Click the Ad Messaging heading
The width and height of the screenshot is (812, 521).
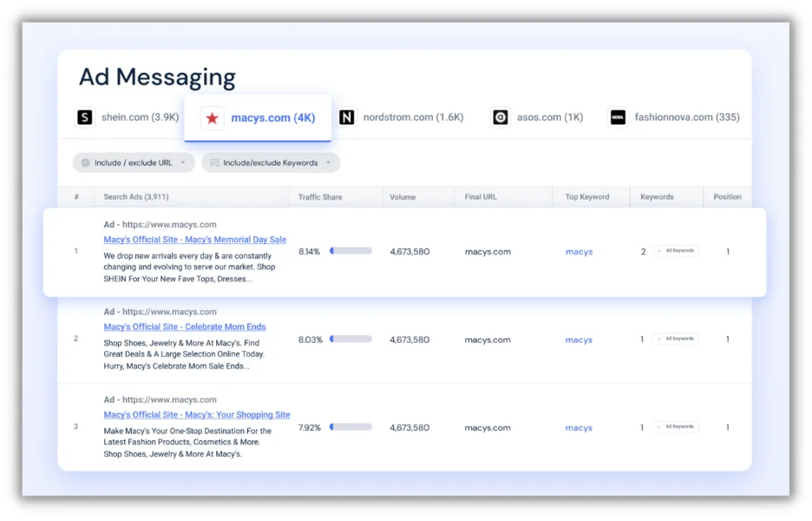coord(157,77)
